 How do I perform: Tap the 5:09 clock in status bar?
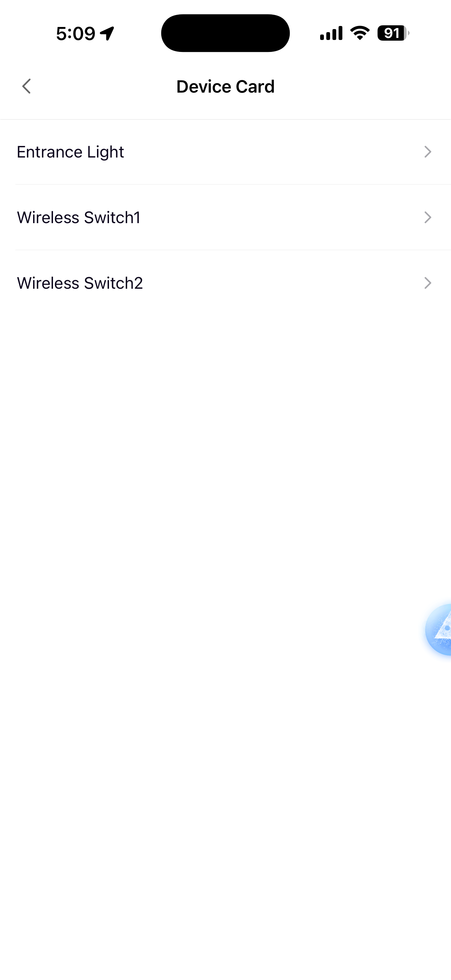point(76,33)
